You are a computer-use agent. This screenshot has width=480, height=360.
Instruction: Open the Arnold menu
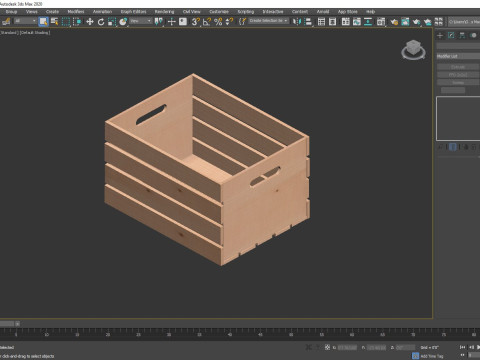(x=323, y=12)
